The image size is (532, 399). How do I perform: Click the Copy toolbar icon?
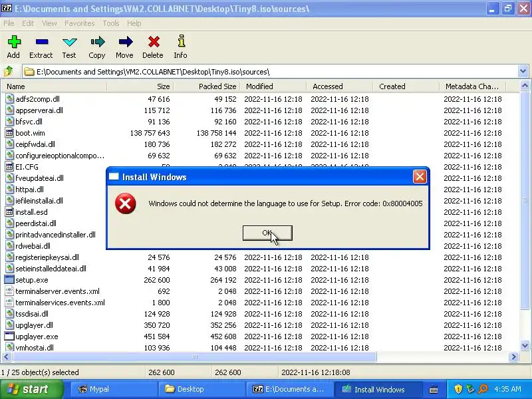97,42
